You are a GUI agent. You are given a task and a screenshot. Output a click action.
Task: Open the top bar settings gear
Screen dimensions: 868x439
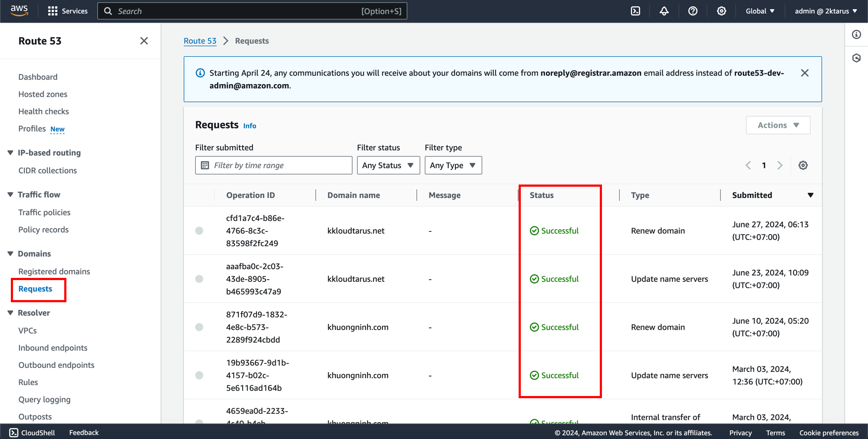click(721, 11)
